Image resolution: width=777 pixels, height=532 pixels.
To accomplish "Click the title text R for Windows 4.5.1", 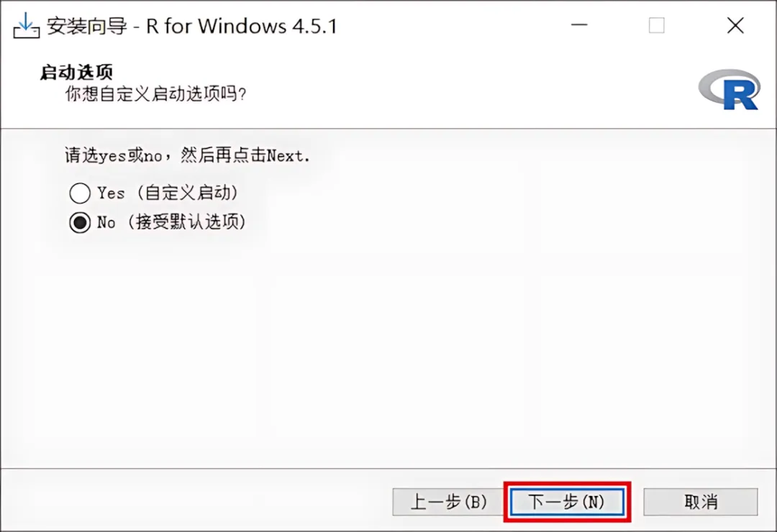I will [241, 26].
